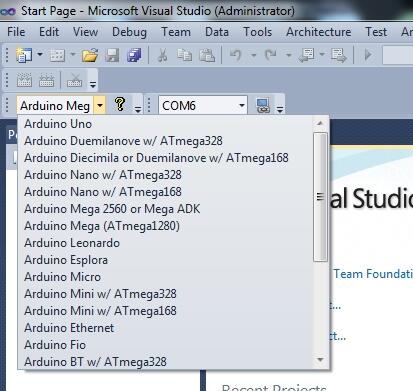
Task: Click the first build toolbar icon
Action: 24,80
